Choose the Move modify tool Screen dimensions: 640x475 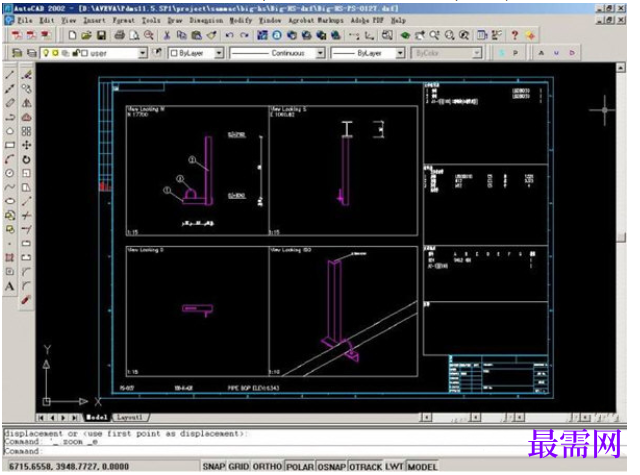coord(27,145)
